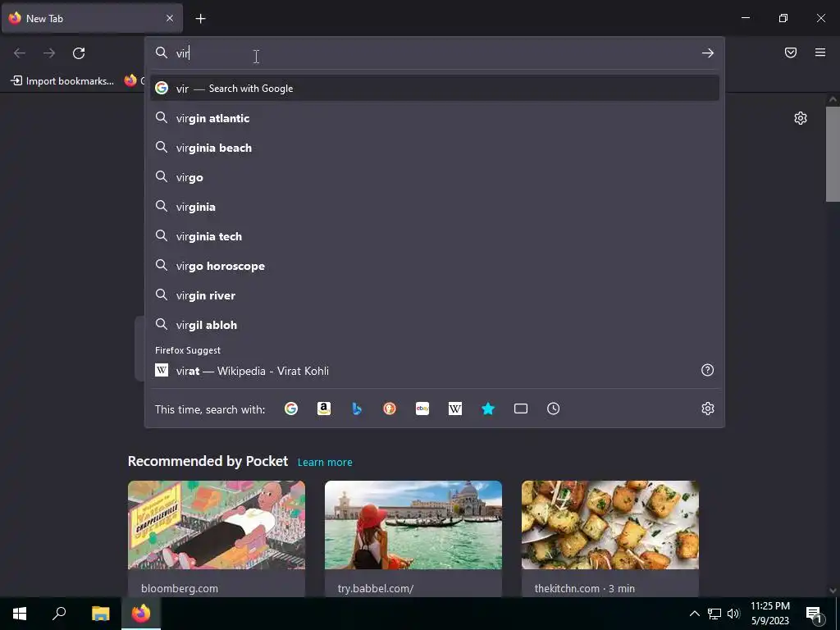Choose suggestion 'virgo'
Screen dimensions: 840x630
(x=435, y=177)
